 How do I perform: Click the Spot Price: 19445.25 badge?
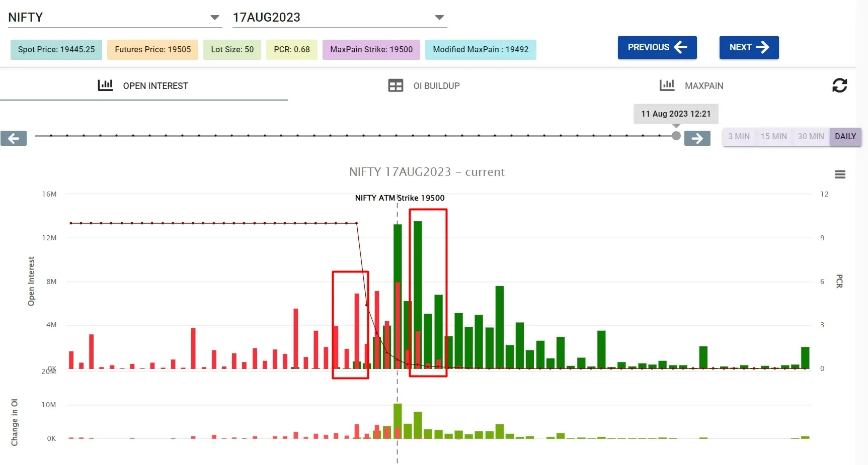[56, 50]
